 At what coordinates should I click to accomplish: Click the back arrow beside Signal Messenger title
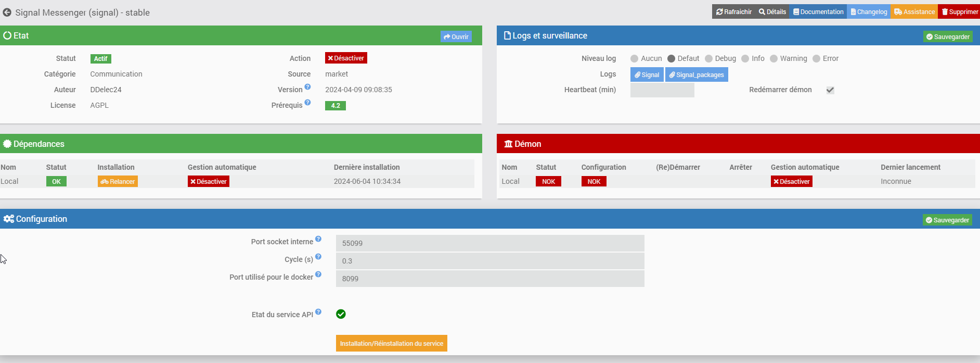(7, 12)
